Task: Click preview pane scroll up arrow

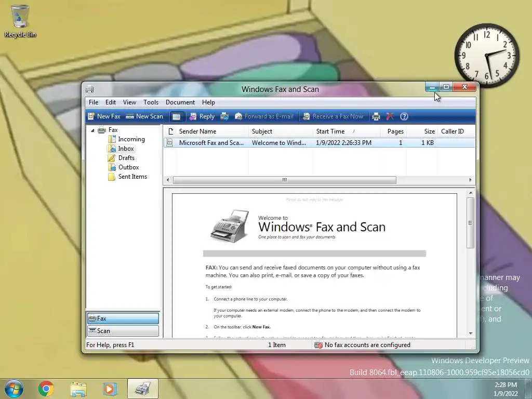Action: [471, 193]
